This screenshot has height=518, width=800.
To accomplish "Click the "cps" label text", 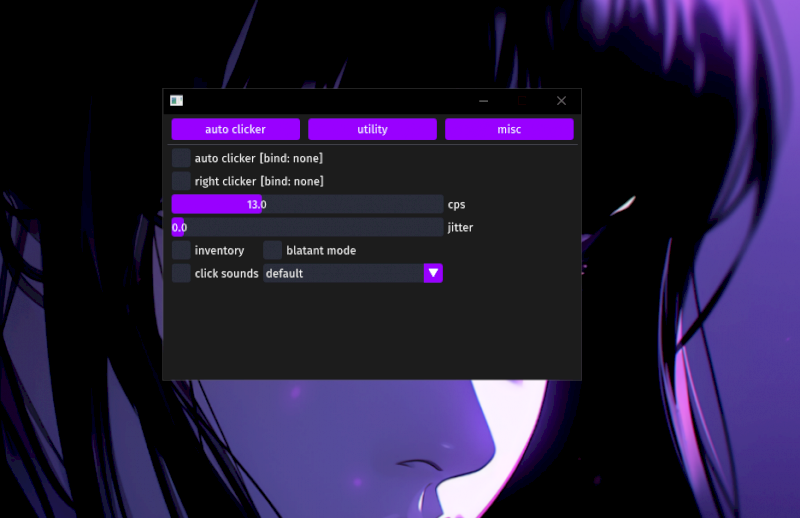I will [457, 205].
